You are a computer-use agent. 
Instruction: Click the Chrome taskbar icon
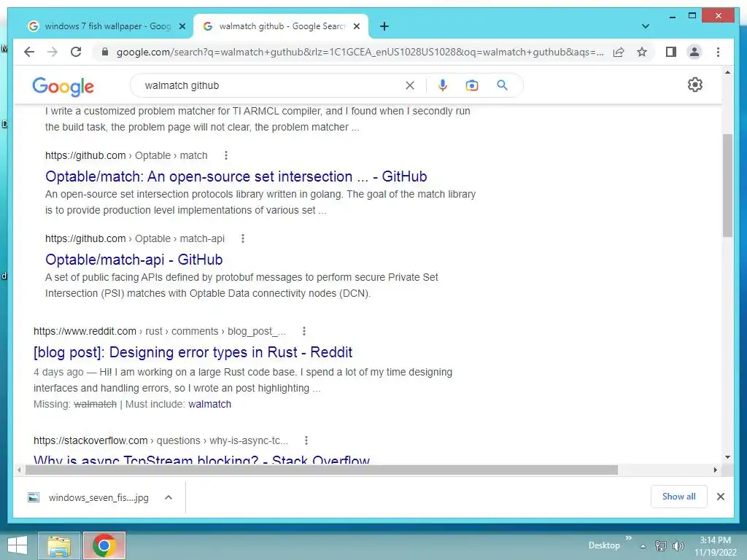click(104, 545)
